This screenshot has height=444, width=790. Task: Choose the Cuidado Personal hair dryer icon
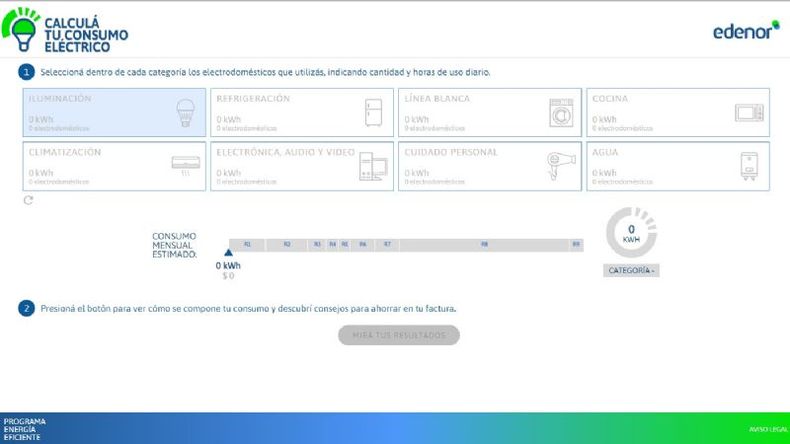coord(561,166)
